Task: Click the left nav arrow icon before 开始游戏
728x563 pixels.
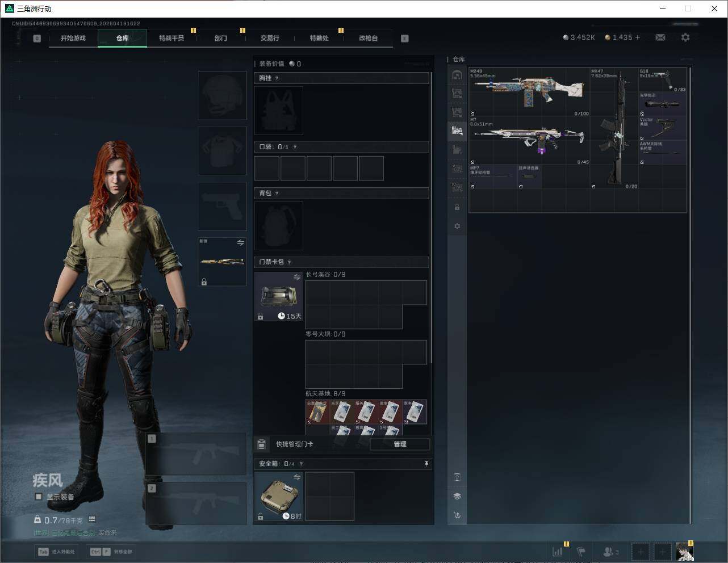Action: point(37,39)
